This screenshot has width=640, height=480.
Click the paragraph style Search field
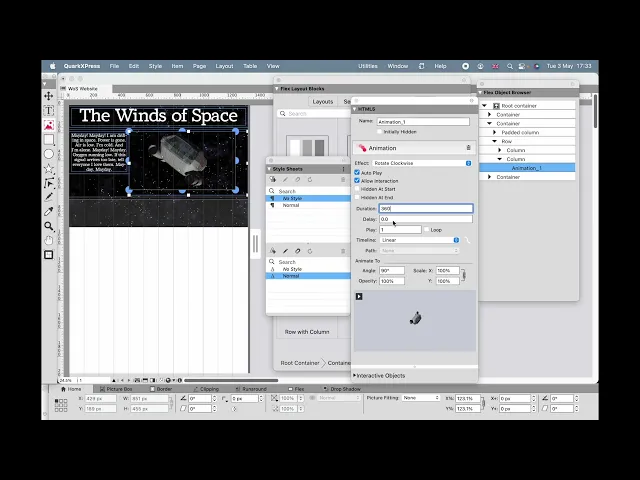click(x=308, y=191)
